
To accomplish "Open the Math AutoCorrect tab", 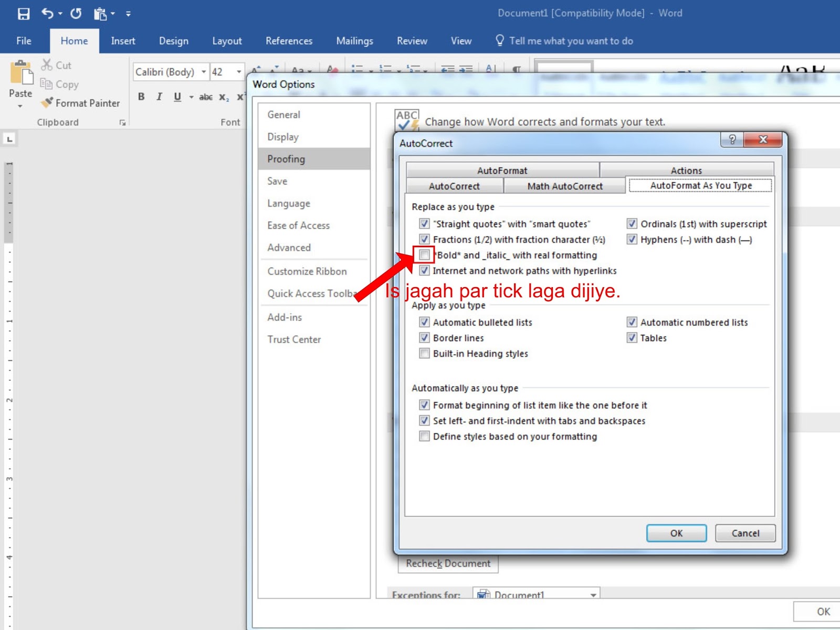I will coord(565,186).
